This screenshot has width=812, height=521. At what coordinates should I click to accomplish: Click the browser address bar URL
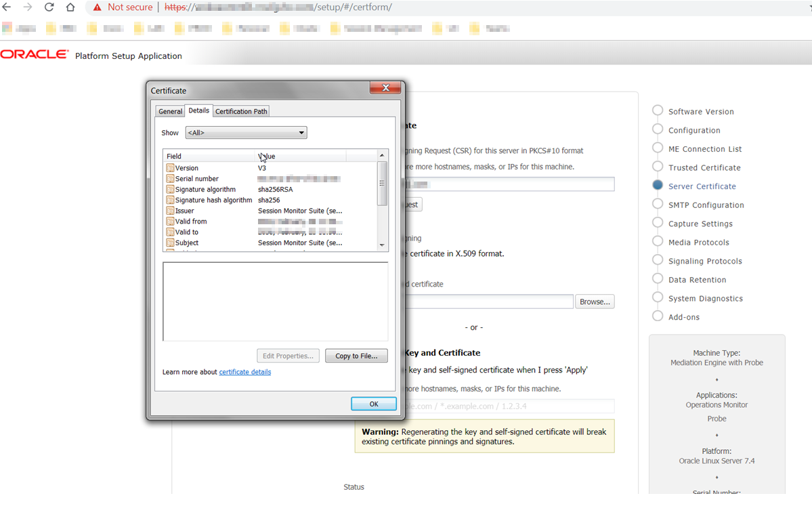tap(278, 7)
